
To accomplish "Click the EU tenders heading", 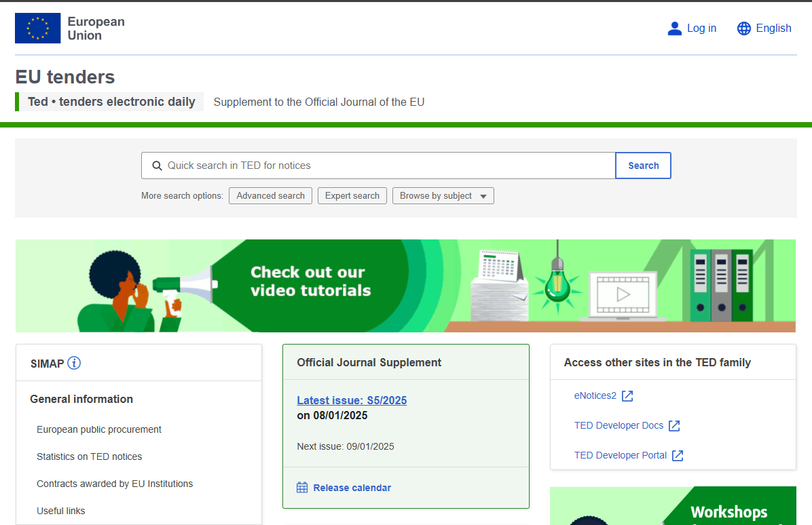I will tap(64, 77).
